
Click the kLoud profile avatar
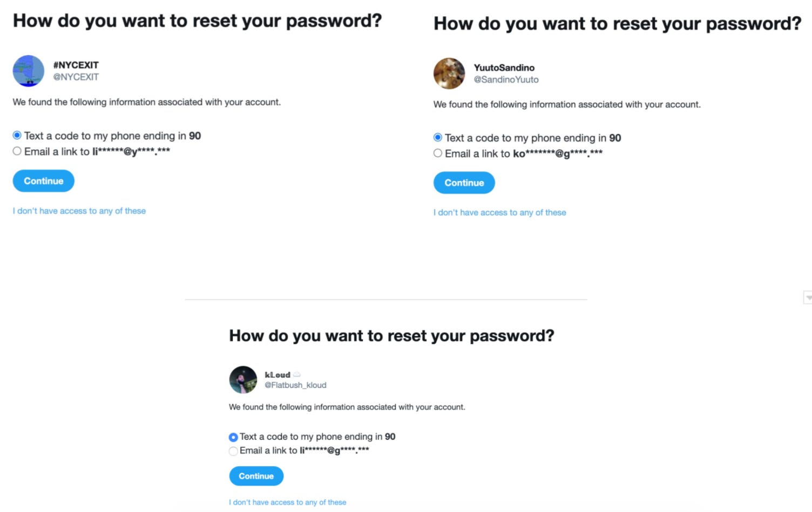242,380
